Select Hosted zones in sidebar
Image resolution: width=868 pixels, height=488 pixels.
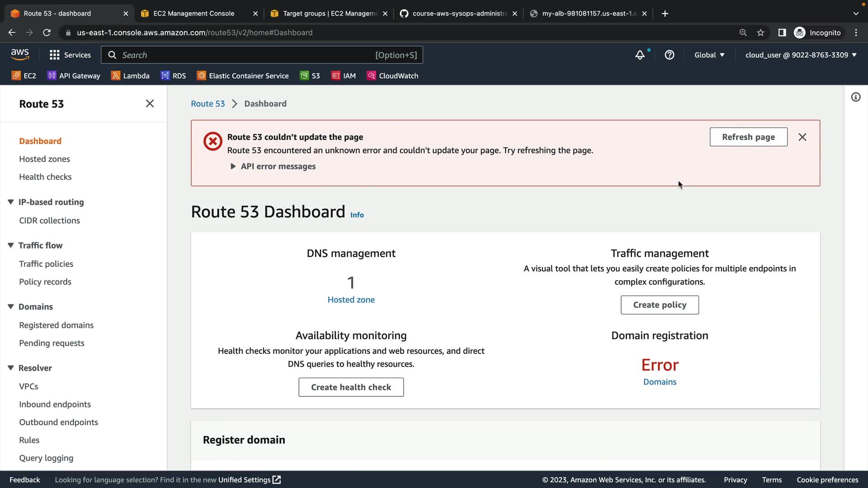(44, 159)
